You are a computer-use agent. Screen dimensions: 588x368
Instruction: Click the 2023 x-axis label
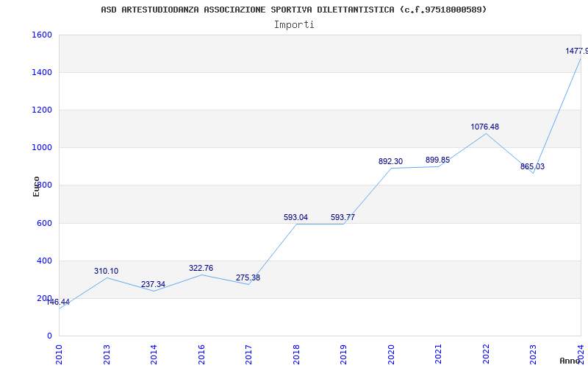(x=534, y=354)
